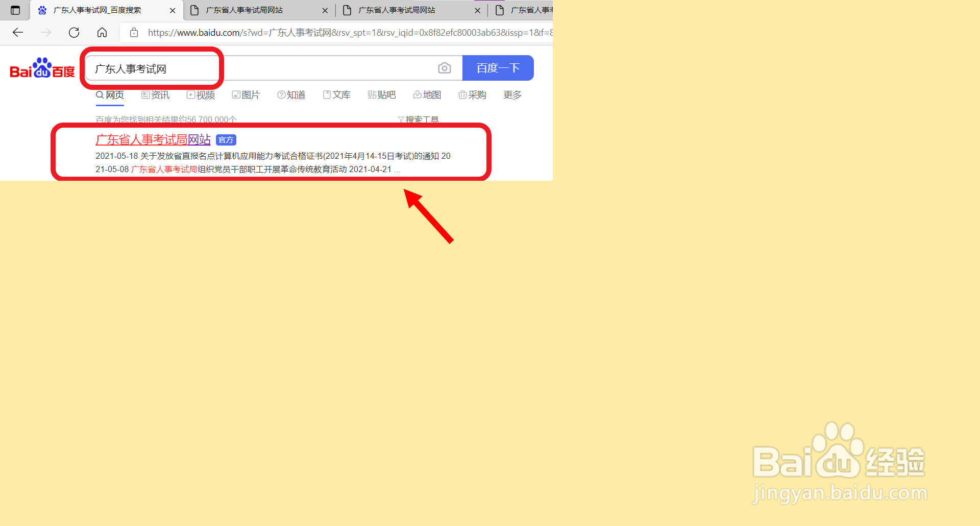Go to the browser home page icon
This screenshot has height=526, width=980.
[102, 33]
